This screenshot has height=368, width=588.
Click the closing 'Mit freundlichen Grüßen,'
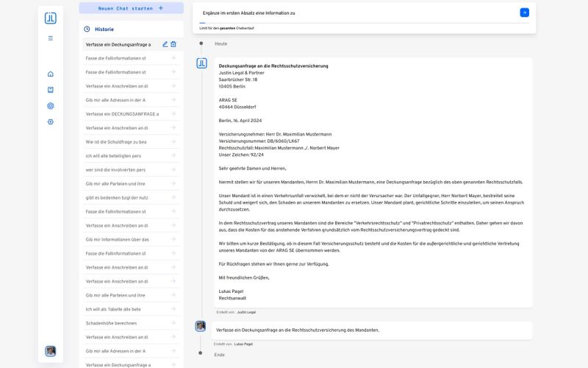(244, 278)
